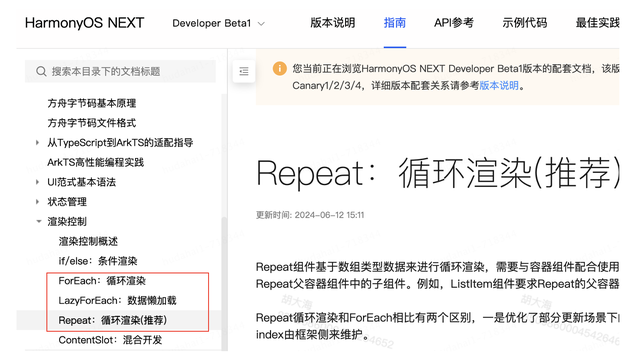Select the 指南 tab

(x=395, y=23)
